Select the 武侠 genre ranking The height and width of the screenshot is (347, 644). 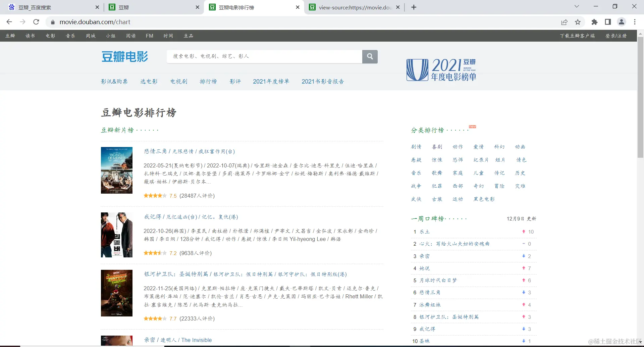416,199
